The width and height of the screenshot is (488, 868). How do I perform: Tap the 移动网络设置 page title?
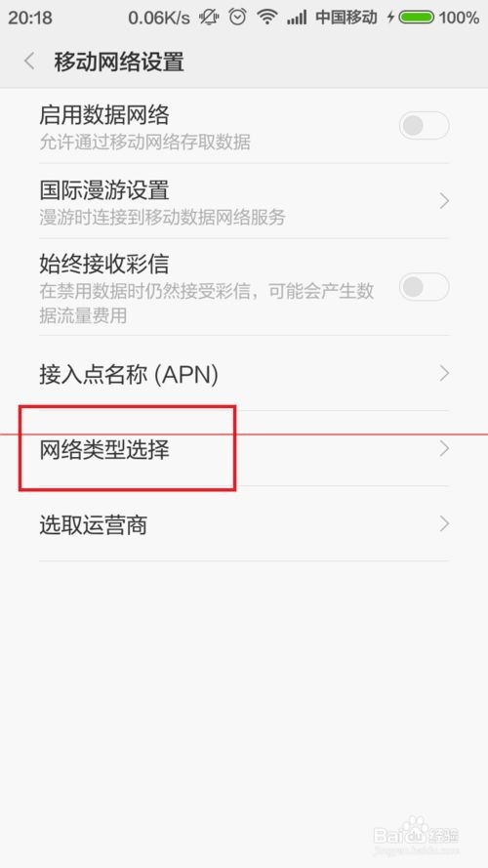coord(119,62)
